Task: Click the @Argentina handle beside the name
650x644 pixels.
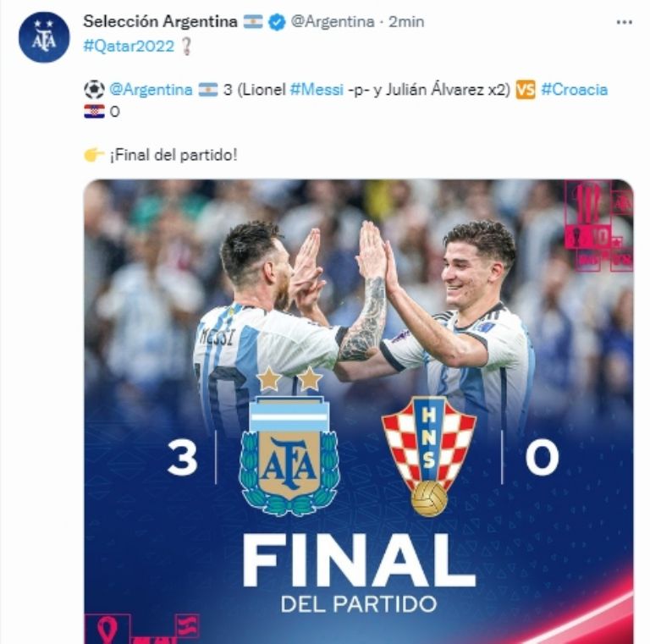Action: 333,21
